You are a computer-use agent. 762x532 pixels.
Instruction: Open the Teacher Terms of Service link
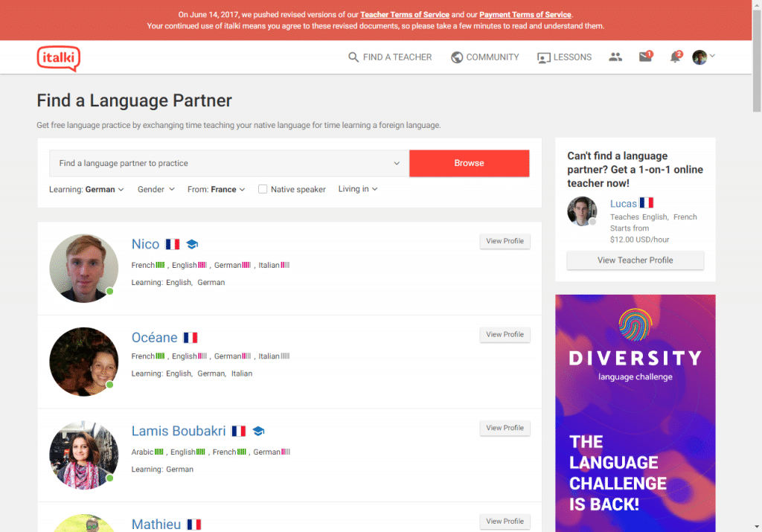click(405, 15)
